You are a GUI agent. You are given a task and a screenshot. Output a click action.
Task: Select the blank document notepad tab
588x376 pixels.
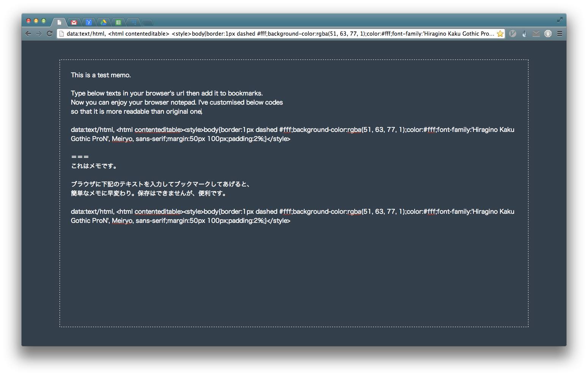click(x=59, y=22)
